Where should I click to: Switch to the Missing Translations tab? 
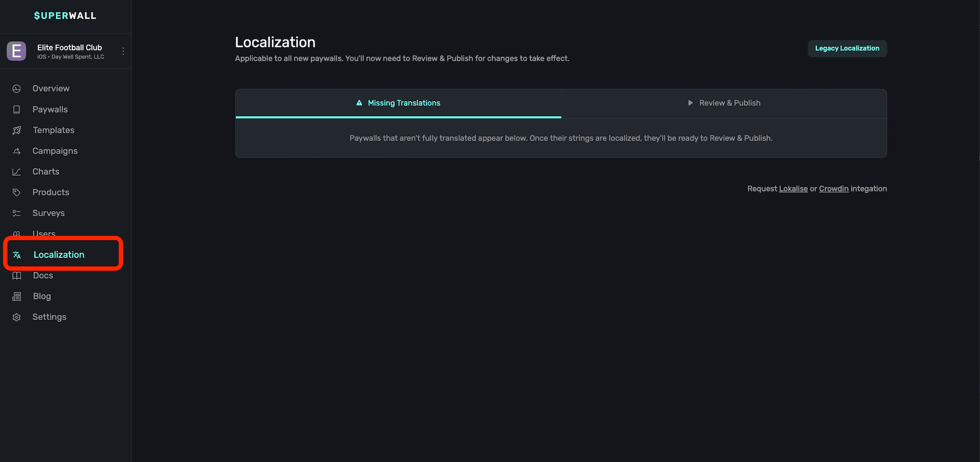[x=398, y=103]
